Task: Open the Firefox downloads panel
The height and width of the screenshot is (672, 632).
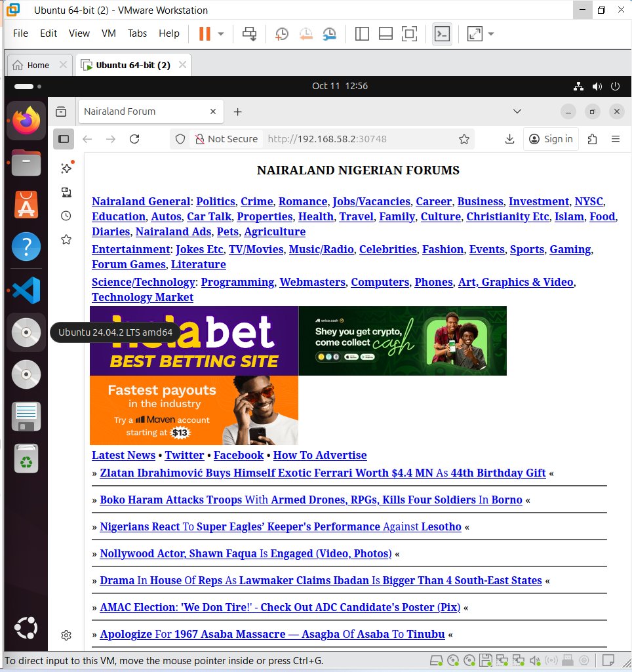Action: point(509,139)
